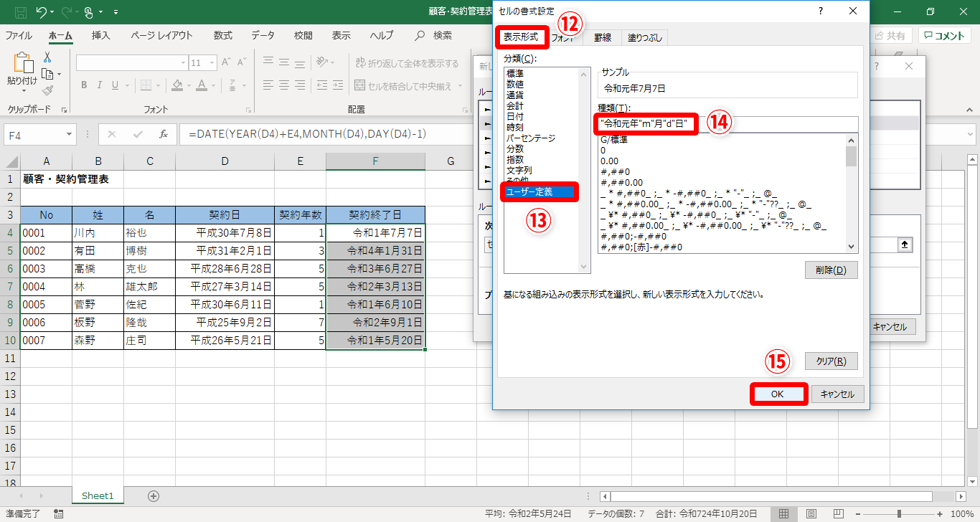Click the Borders icon in font group

[x=146, y=85]
